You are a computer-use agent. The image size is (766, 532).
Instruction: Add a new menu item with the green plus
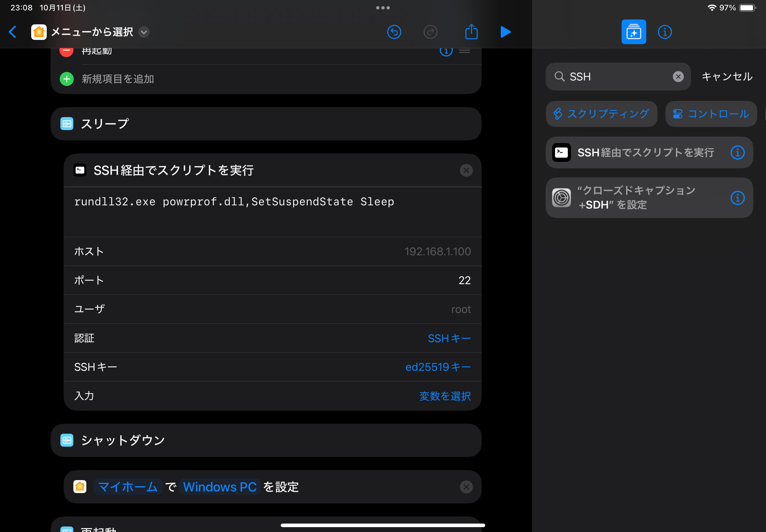point(67,79)
